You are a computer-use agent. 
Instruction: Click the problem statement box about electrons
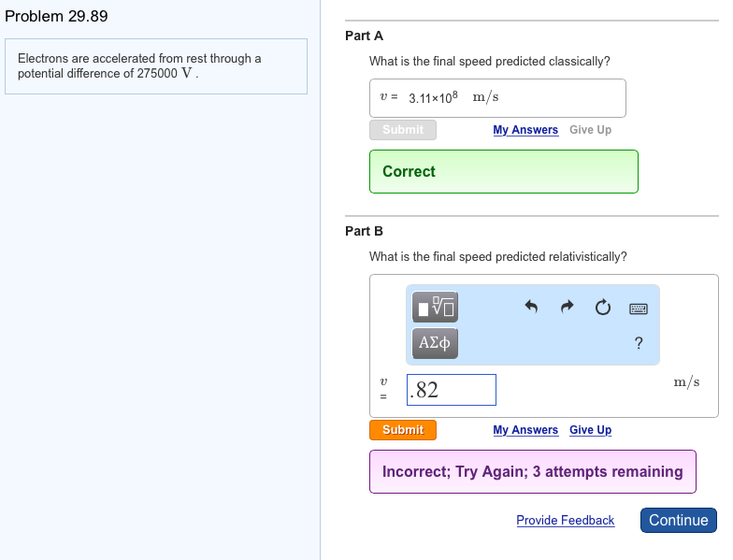[x=156, y=66]
